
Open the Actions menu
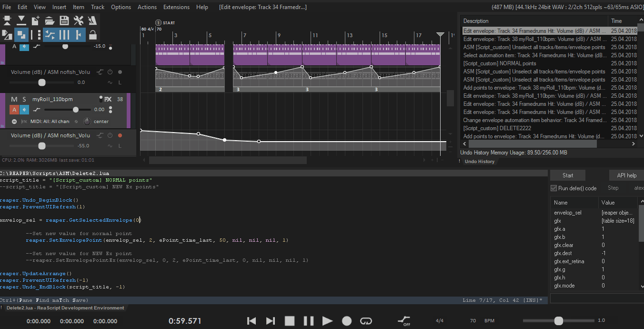(147, 7)
